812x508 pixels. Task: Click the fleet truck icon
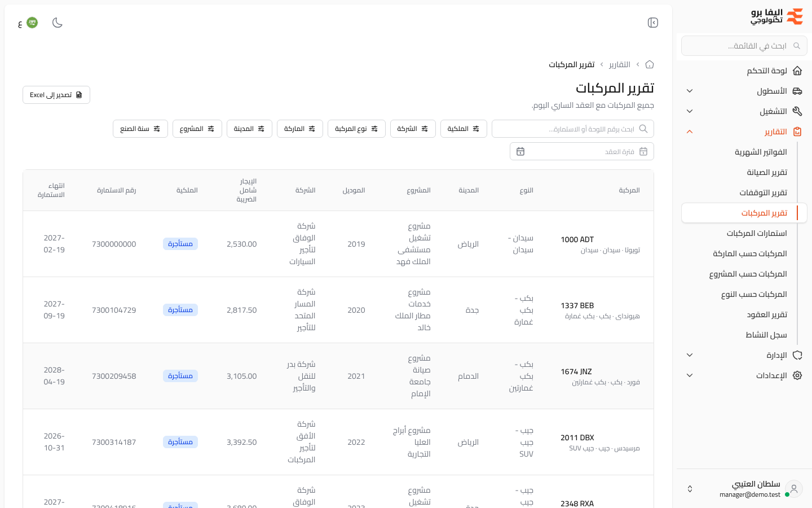(x=797, y=91)
